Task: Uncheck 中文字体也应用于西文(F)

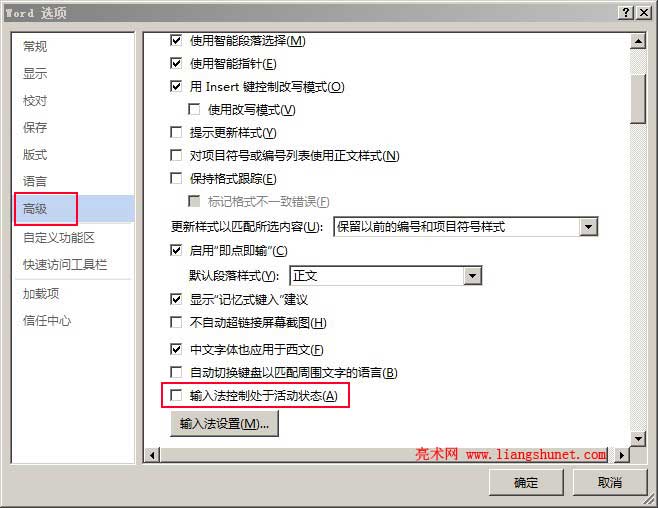Action: coord(176,349)
